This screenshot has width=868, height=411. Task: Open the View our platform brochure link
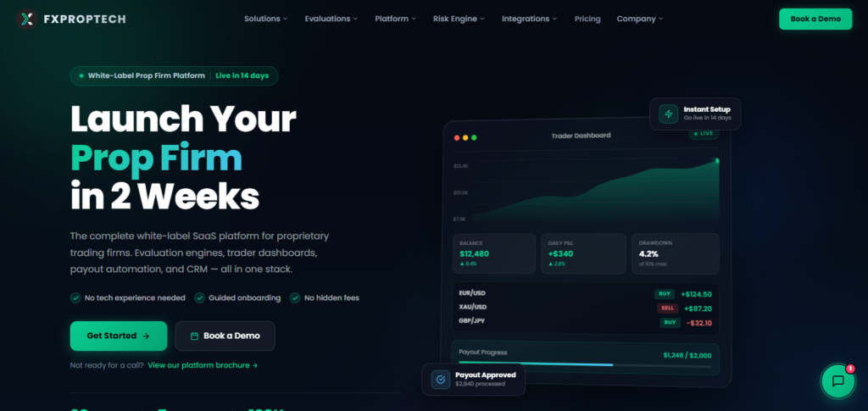click(203, 365)
